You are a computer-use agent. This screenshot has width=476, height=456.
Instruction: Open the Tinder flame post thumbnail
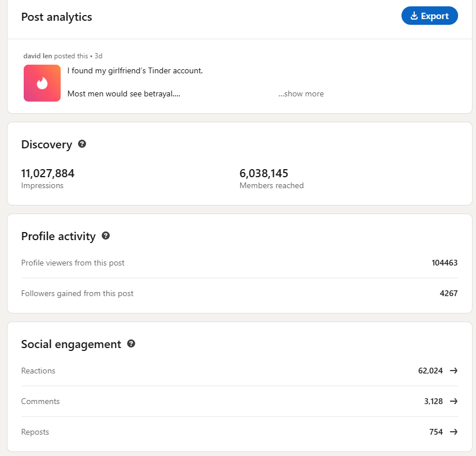(x=42, y=83)
